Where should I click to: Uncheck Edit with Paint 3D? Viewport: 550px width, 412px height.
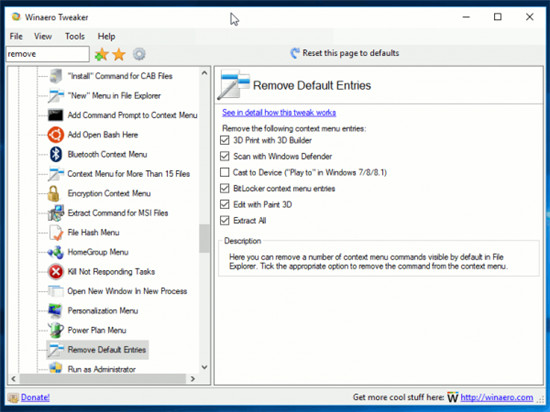click(224, 204)
